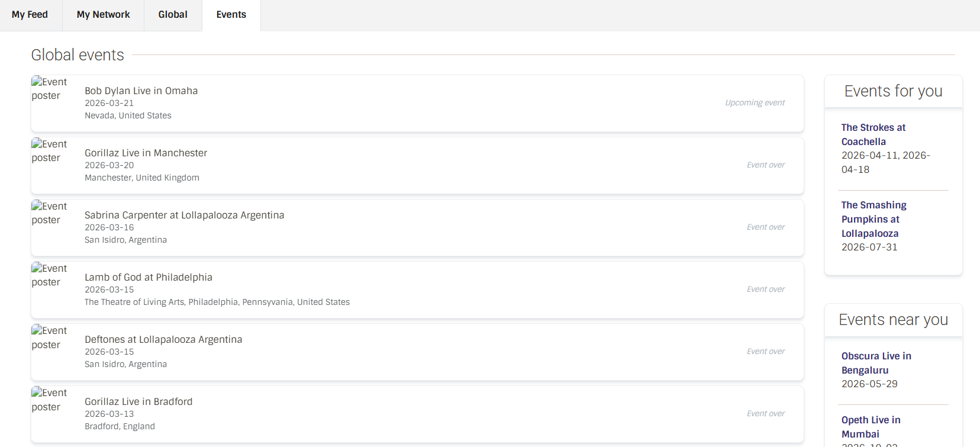
Task: Open Gorillaz Live in Manchester poster image
Action: pyautogui.click(x=50, y=151)
